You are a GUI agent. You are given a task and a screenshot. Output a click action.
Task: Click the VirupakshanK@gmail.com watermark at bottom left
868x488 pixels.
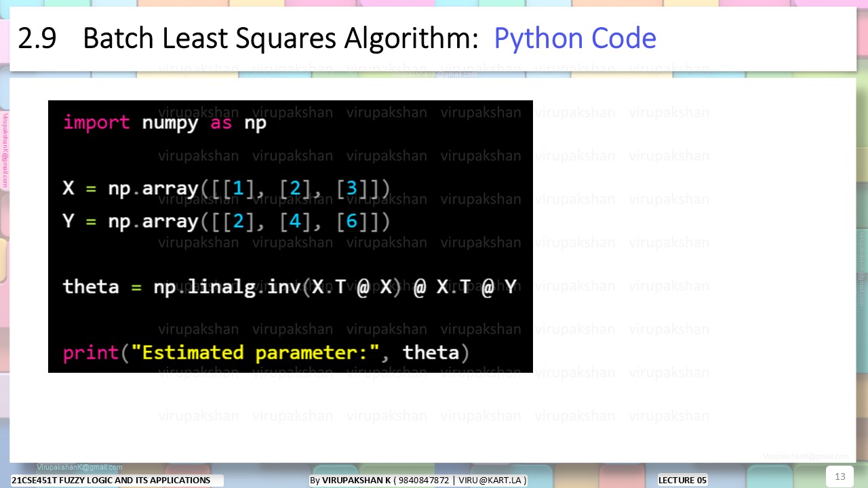[79, 468]
